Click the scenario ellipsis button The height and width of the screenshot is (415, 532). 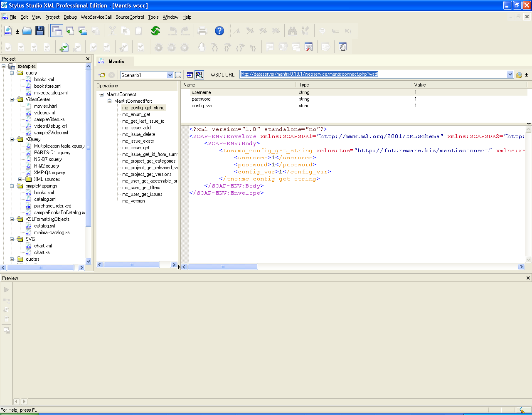pyautogui.click(x=178, y=75)
